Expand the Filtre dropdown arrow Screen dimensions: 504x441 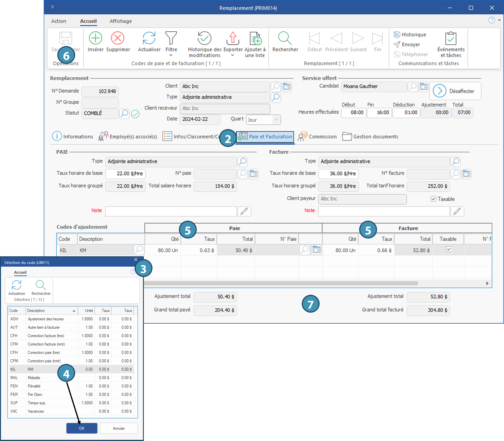click(x=171, y=55)
